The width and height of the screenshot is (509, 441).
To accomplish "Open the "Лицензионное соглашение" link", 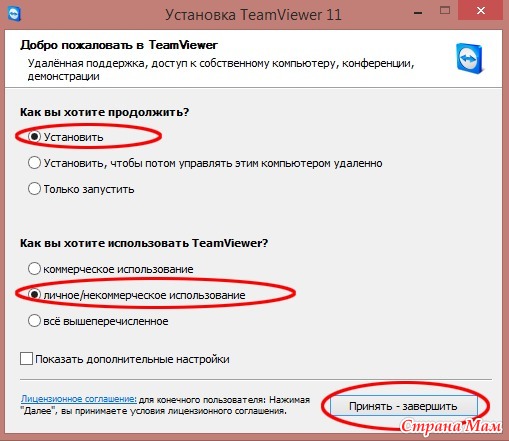I will 79,399.
